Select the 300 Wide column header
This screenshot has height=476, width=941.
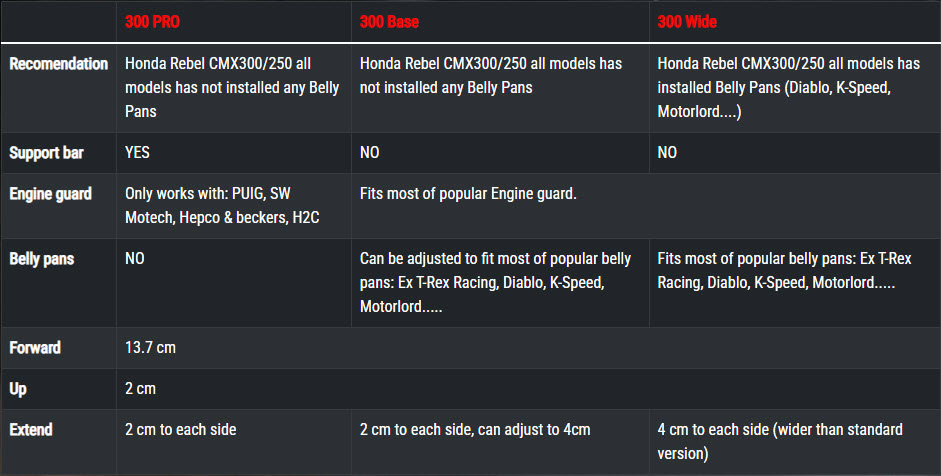click(x=687, y=22)
